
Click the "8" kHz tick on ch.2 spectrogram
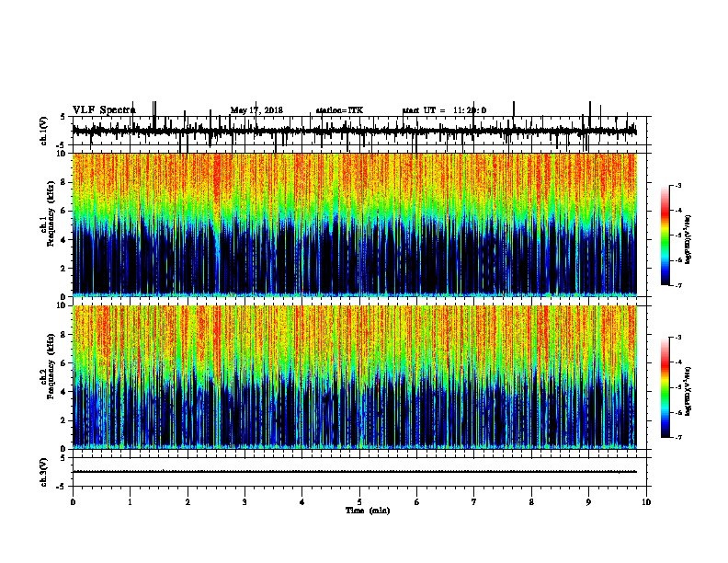(x=64, y=335)
